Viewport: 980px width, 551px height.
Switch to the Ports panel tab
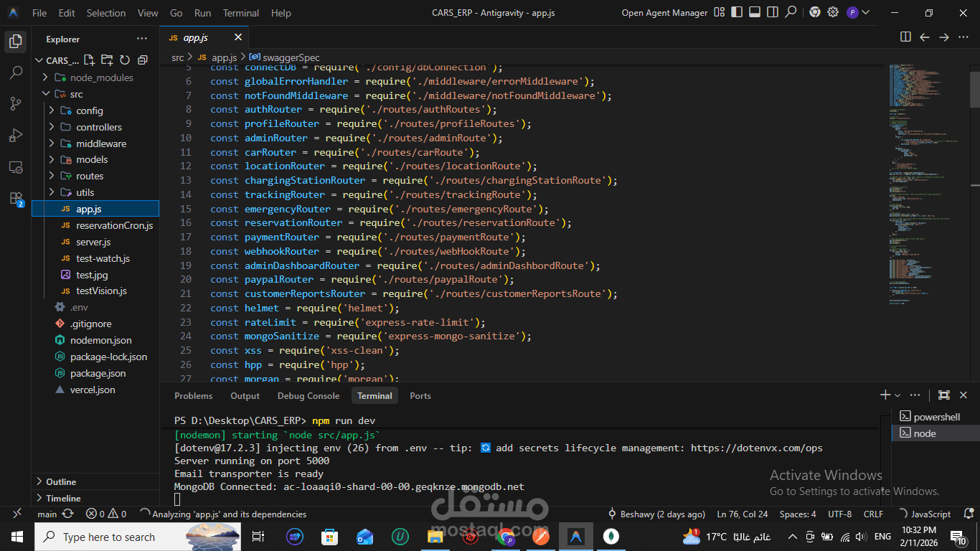point(420,396)
